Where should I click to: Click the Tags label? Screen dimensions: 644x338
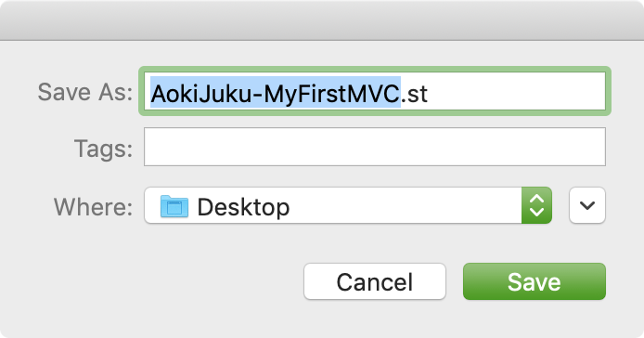click(x=103, y=149)
